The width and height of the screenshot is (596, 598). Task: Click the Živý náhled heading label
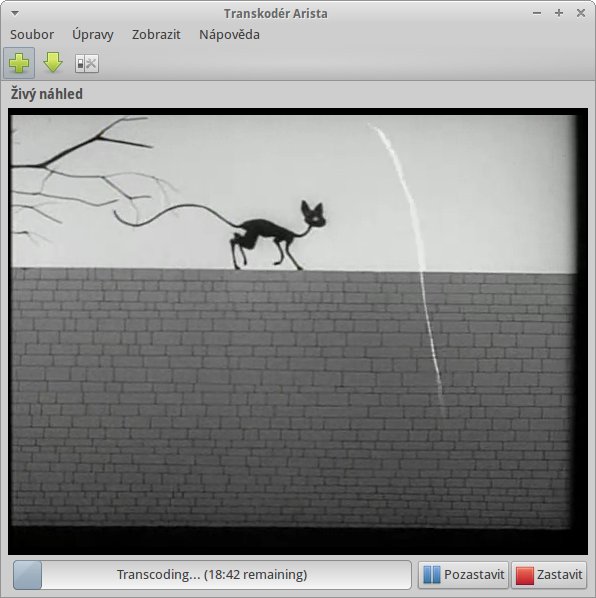[x=47, y=94]
